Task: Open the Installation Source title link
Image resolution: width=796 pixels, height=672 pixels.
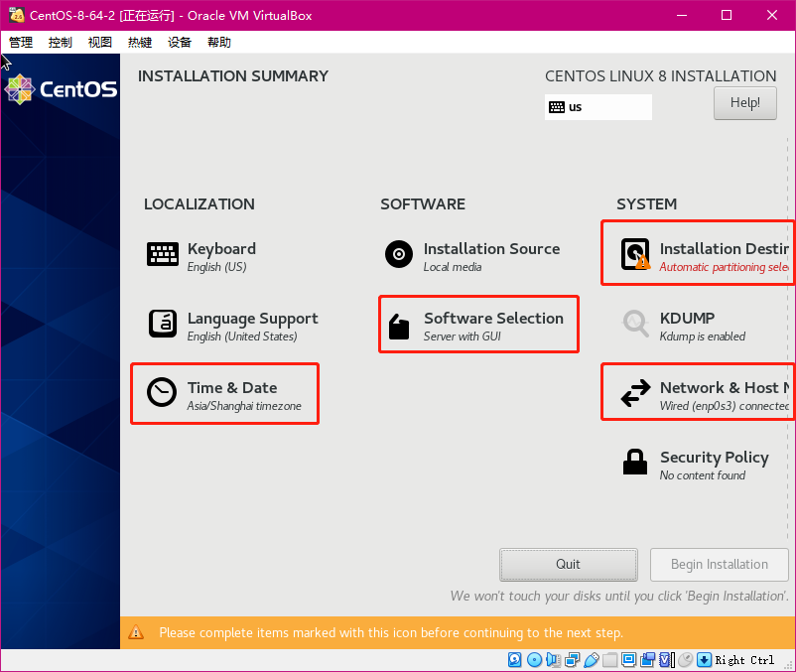Action: [491, 249]
